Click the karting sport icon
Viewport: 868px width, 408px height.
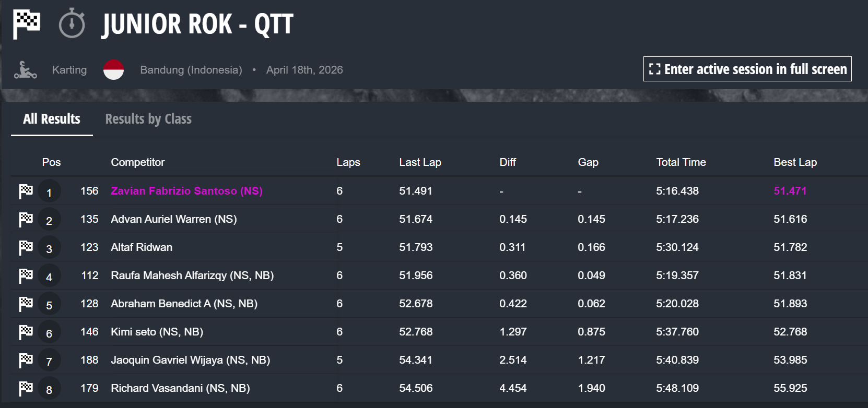[25, 70]
